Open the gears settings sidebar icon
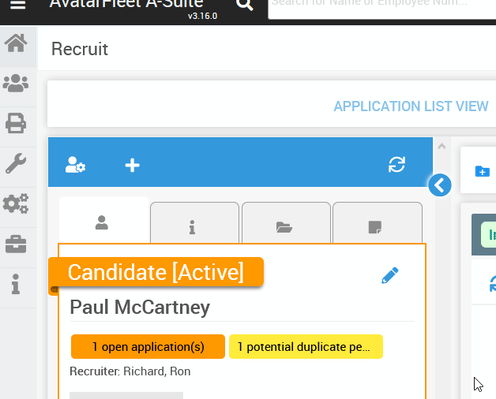Screen dimensions: 496x399 click(16, 203)
